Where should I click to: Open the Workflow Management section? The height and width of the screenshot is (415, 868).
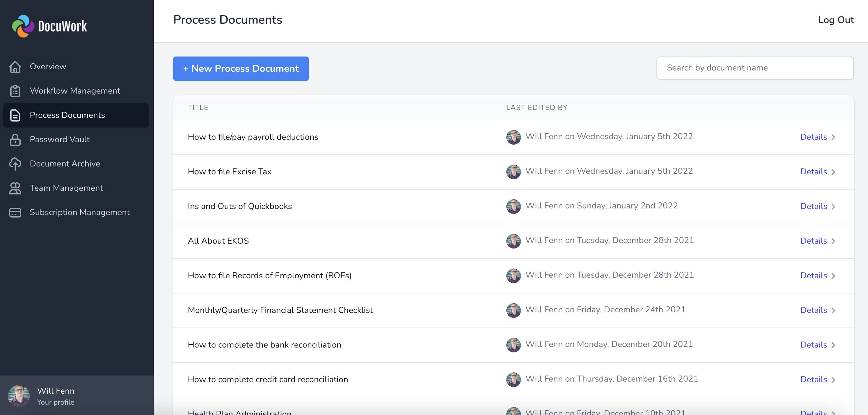click(x=75, y=91)
